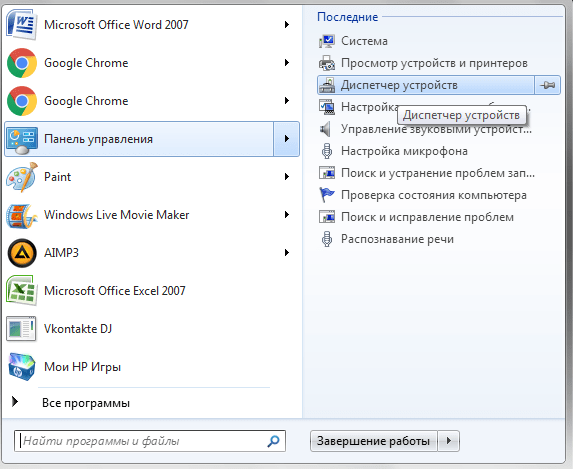Click the Microsoft Office Excel 2007 icon
This screenshot has height=469, width=573.
click(x=22, y=291)
